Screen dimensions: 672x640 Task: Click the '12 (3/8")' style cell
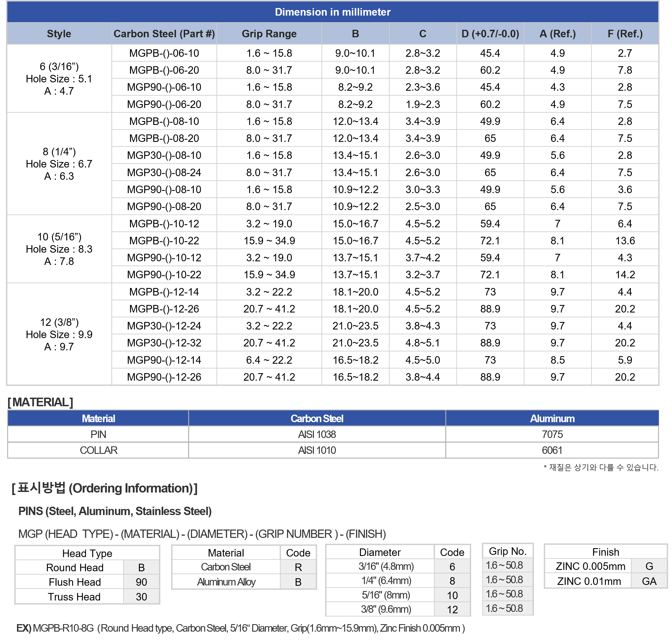(x=59, y=335)
